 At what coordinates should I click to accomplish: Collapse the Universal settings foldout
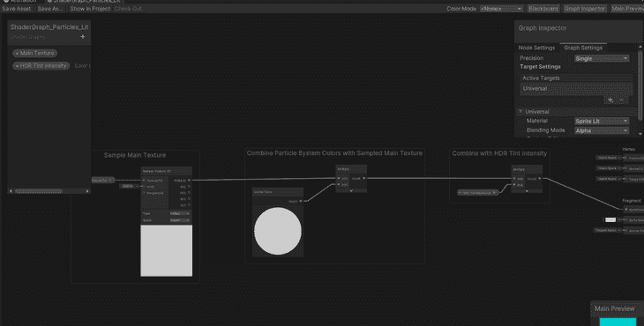click(520, 112)
